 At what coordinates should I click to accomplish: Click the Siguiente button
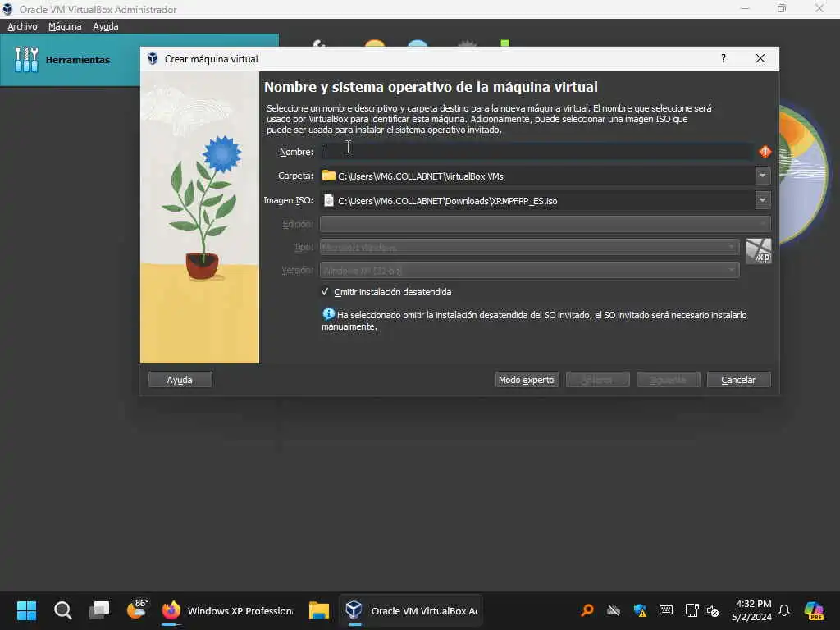[x=668, y=380]
